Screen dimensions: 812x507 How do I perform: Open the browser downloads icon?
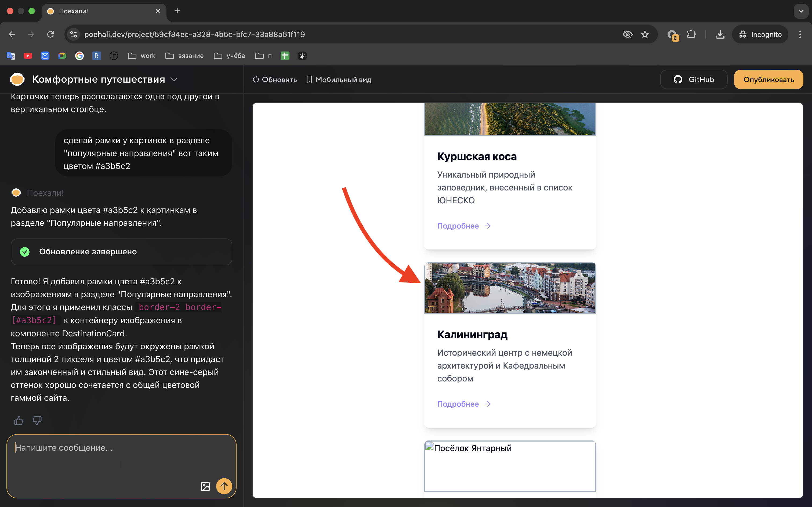tap(720, 34)
